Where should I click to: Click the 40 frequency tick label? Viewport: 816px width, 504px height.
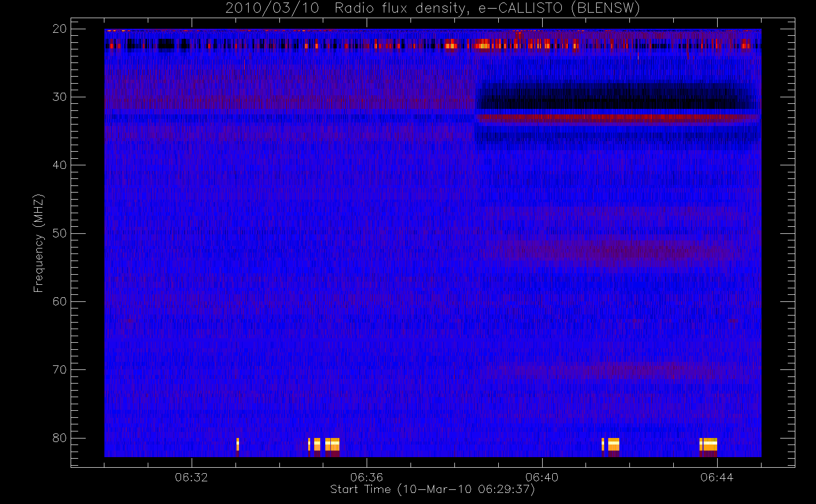60,165
